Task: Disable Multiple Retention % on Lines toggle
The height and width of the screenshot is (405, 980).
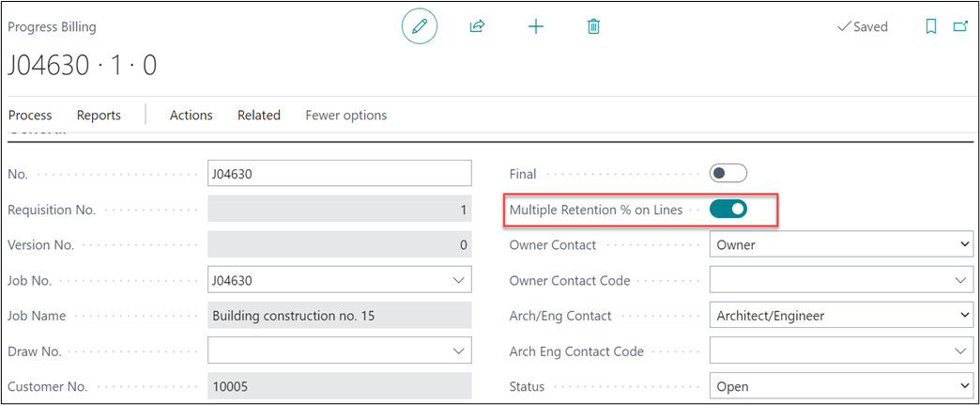Action: (727, 210)
